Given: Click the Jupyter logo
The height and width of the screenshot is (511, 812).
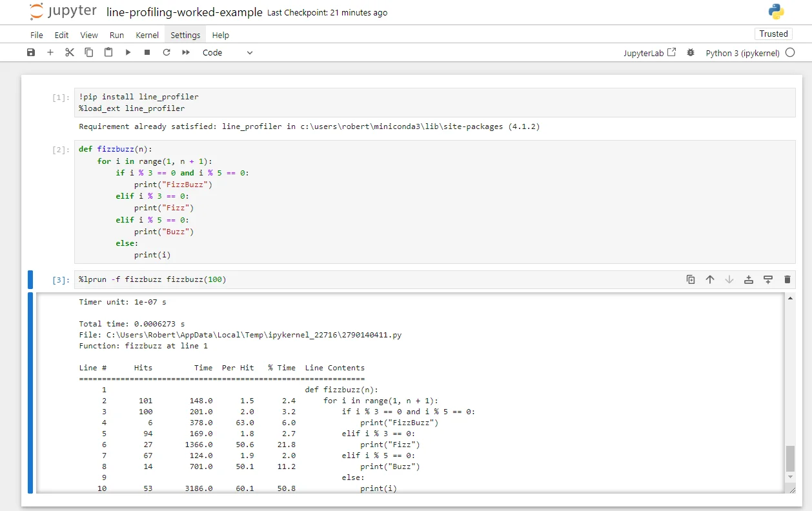Looking at the screenshot, I should 63,12.
